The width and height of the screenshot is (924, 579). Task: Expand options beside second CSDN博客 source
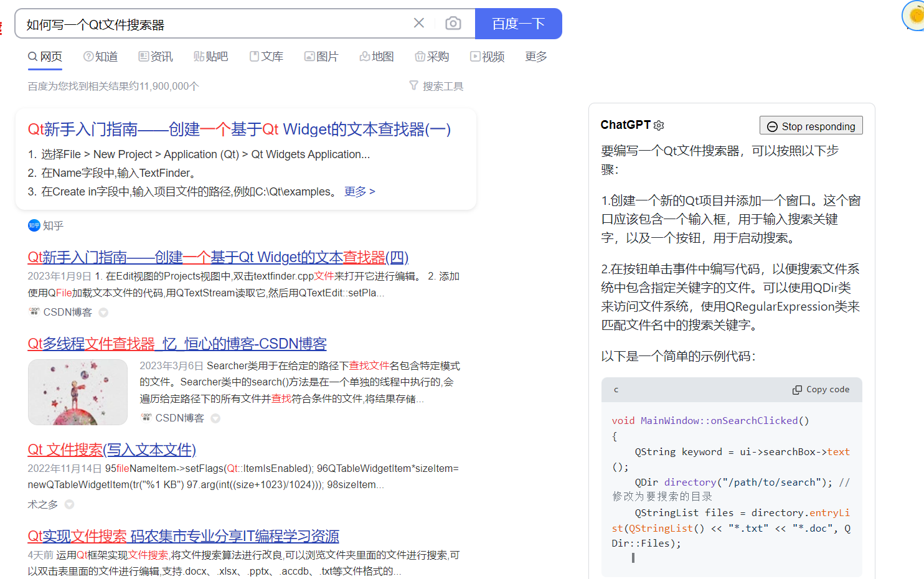click(x=215, y=418)
